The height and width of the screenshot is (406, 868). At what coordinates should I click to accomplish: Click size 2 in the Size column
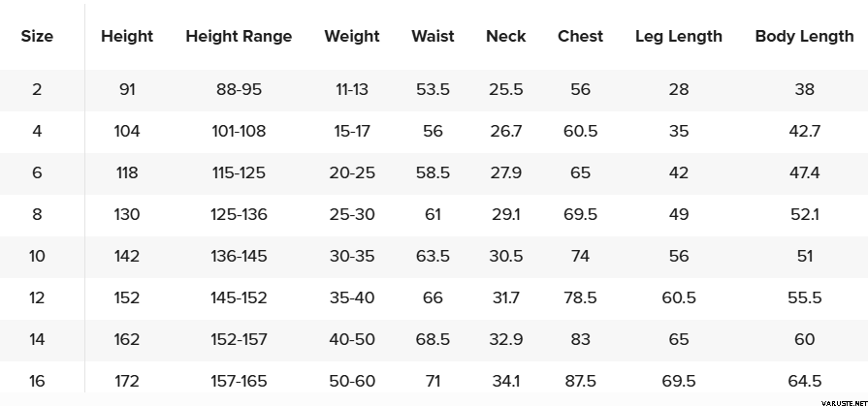[37, 90]
